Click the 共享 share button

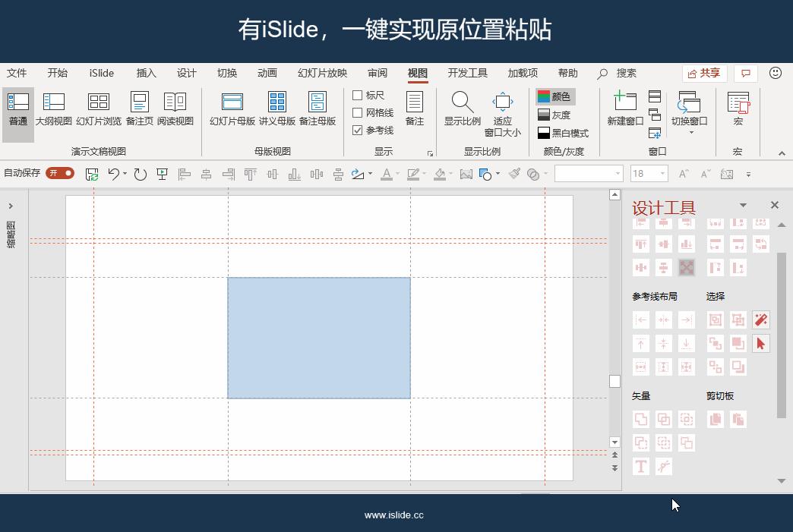pyautogui.click(x=704, y=74)
